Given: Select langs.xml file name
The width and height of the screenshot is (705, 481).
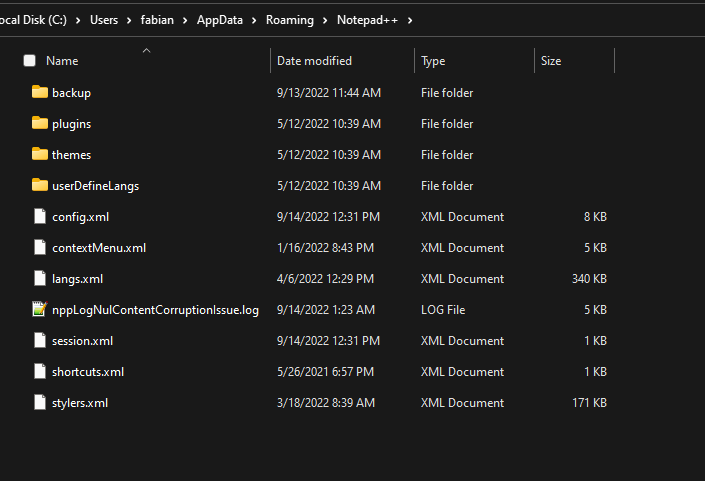Looking at the screenshot, I should (77, 279).
